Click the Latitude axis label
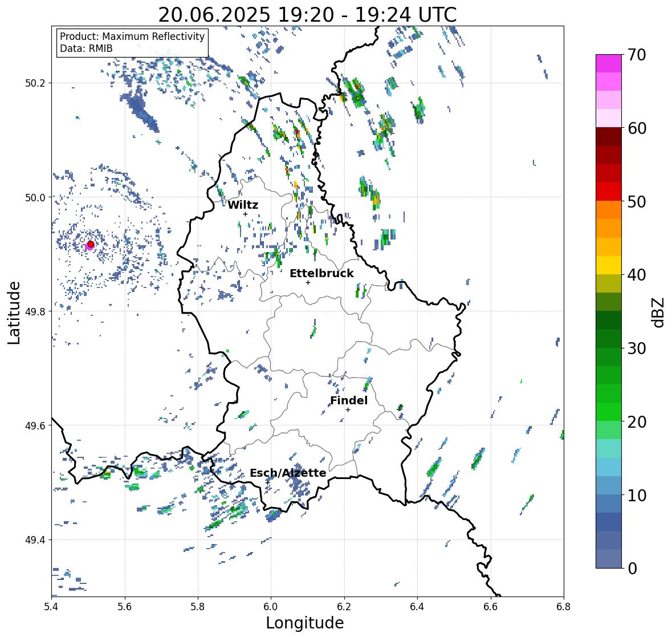 pyautogui.click(x=14, y=313)
